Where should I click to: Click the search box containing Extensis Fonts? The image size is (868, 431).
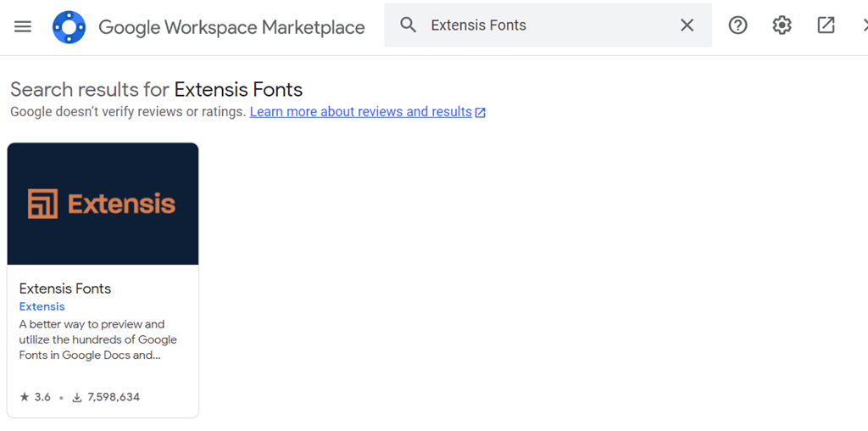pos(548,25)
